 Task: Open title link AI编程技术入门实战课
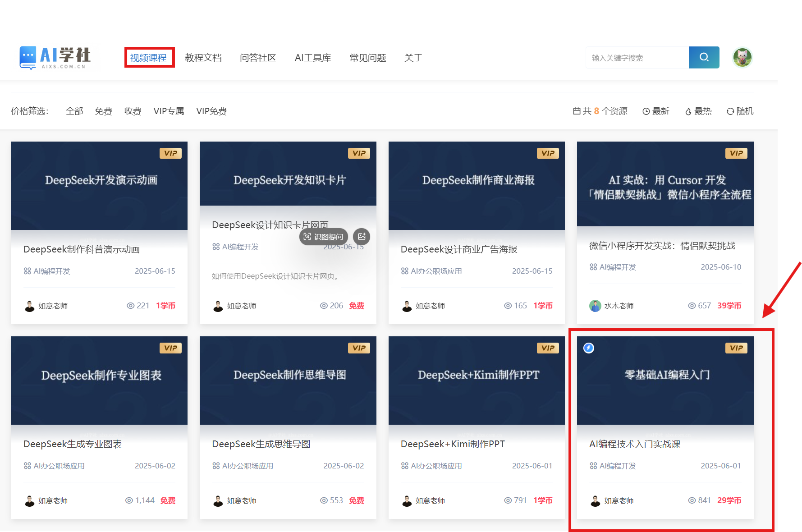tap(635, 444)
